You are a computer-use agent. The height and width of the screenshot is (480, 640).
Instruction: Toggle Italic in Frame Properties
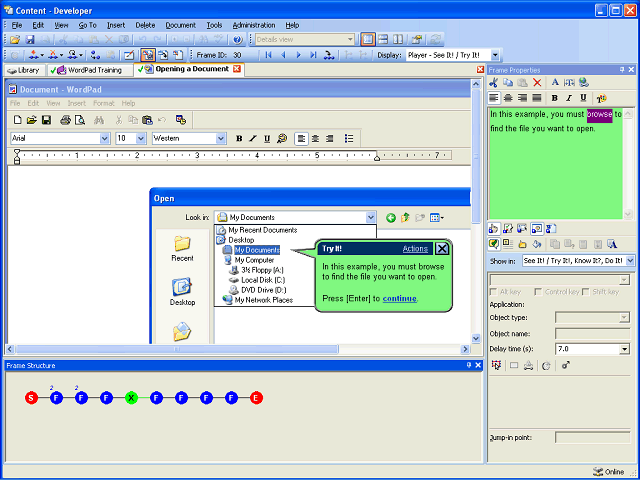click(x=569, y=98)
